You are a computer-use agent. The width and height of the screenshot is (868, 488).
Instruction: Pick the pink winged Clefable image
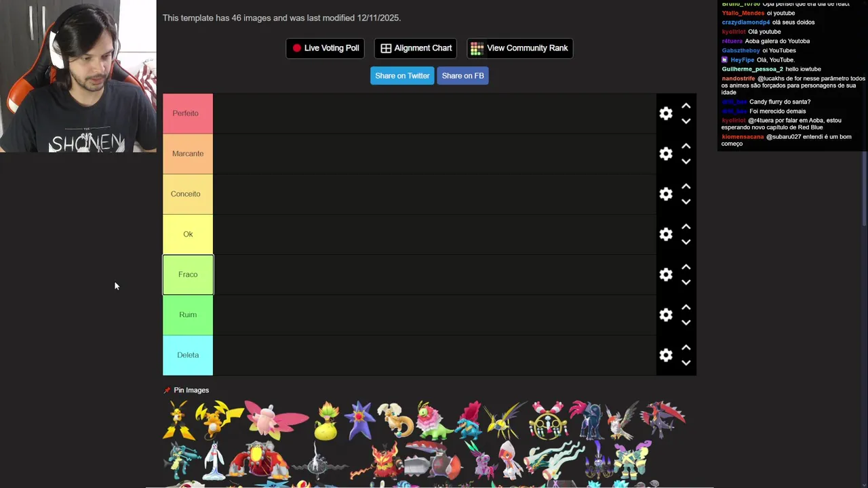click(x=276, y=420)
